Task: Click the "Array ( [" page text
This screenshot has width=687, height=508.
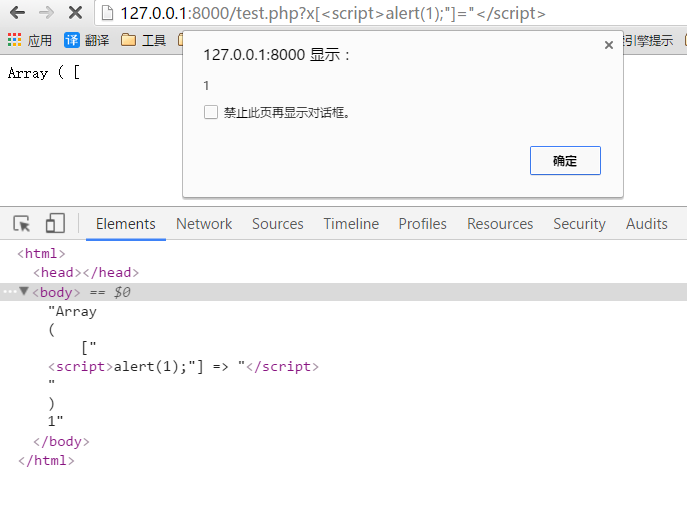Action: click(44, 73)
